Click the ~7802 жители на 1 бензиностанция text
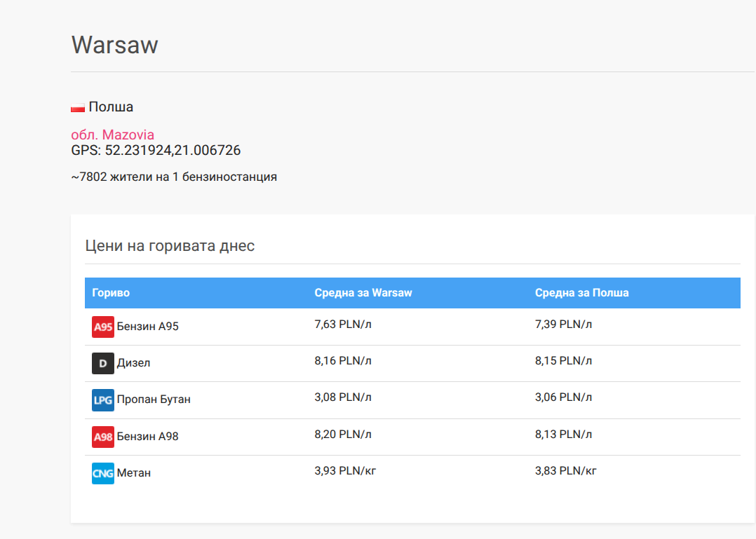 [174, 177]
